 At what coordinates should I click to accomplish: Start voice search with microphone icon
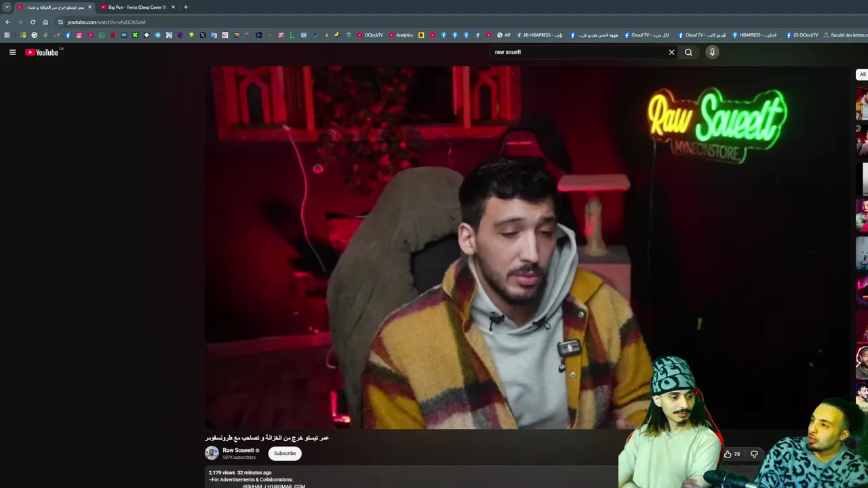coord(712,52)
